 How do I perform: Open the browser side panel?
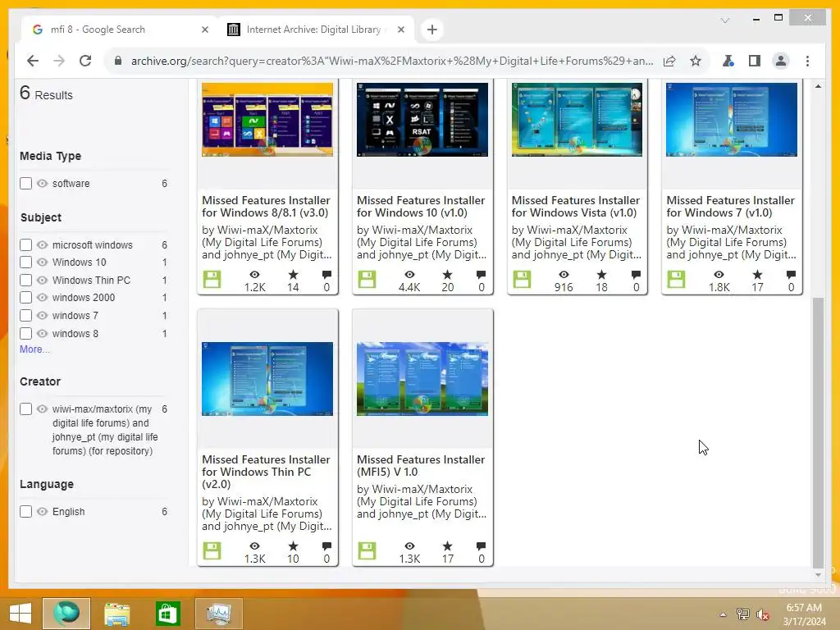[x=755, y=61]
